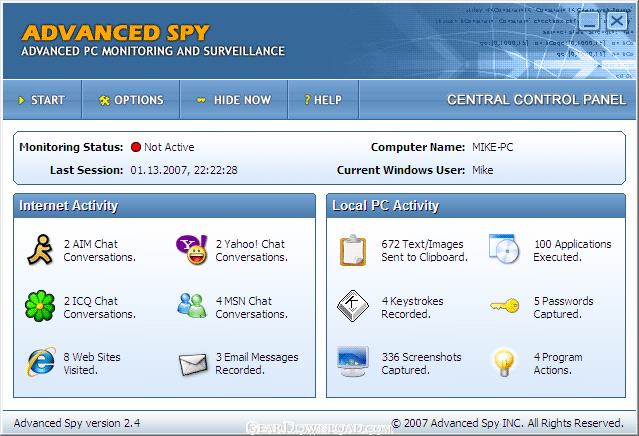Screen dimensions: 639x436
Task: Open 2 ICQ Chat Conversations log
Action: 99,308
